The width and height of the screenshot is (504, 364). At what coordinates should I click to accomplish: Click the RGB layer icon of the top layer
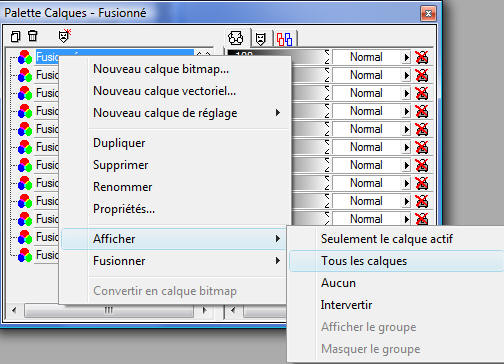[25, 57]
